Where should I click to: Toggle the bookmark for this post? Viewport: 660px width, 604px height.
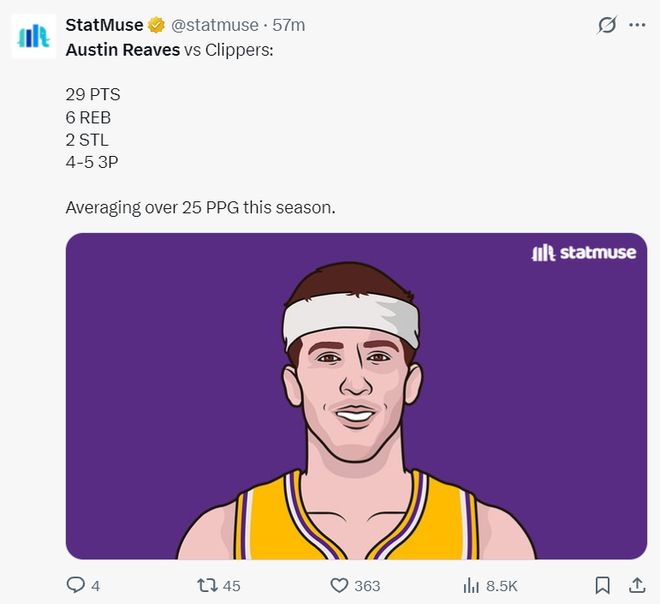[x=603, y=585]
